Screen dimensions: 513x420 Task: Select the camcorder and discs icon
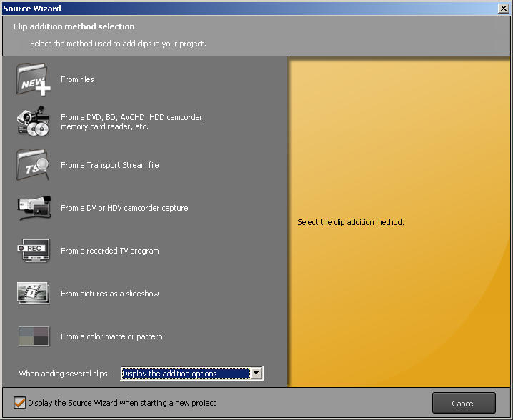33,122
